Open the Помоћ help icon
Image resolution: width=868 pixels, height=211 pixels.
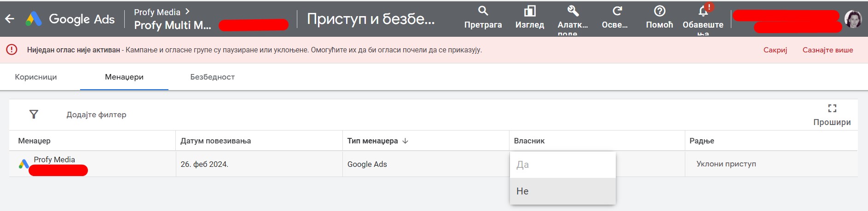[x=660, y=11]
